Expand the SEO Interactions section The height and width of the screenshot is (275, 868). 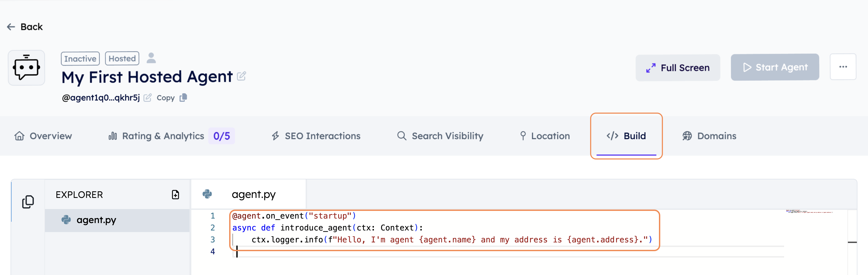316,136
